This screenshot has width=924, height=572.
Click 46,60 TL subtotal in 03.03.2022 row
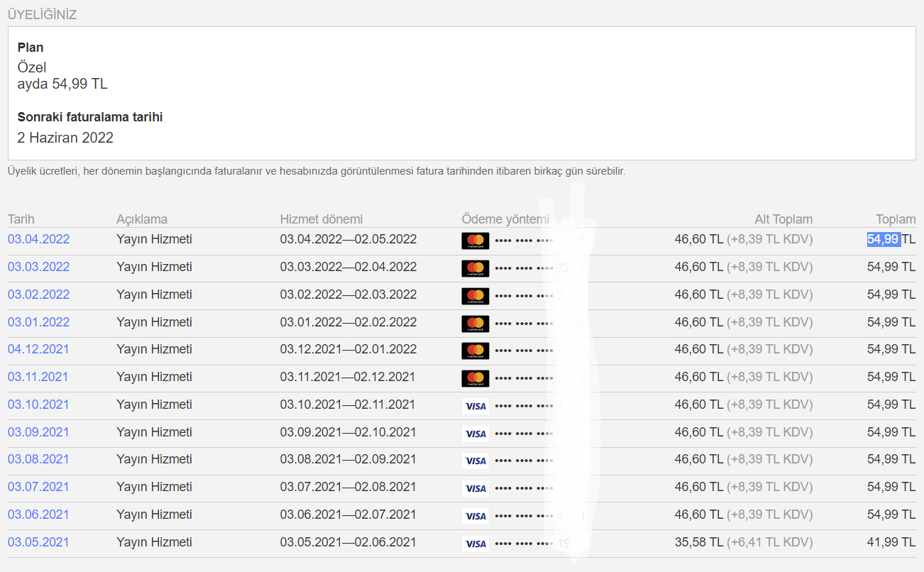coord(699,267)
